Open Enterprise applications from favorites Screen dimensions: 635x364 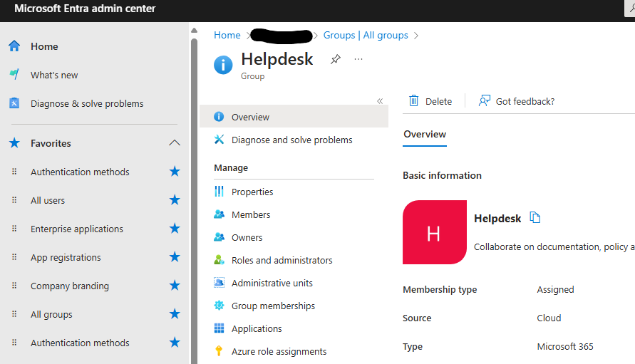77,229
